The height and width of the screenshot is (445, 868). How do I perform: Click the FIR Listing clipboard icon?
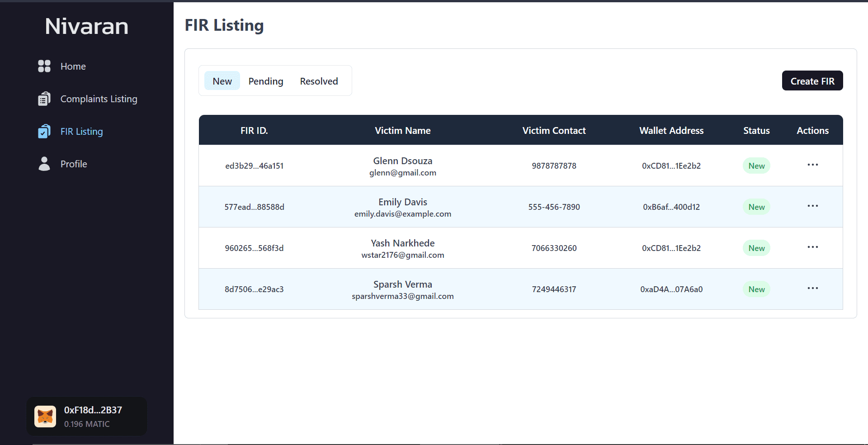(x=44, y=131)
